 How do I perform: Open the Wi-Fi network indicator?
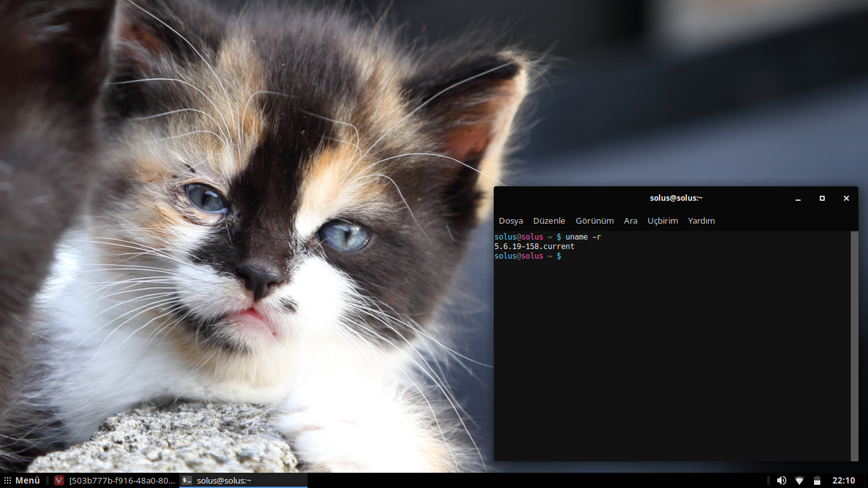(x=799, y=480)
